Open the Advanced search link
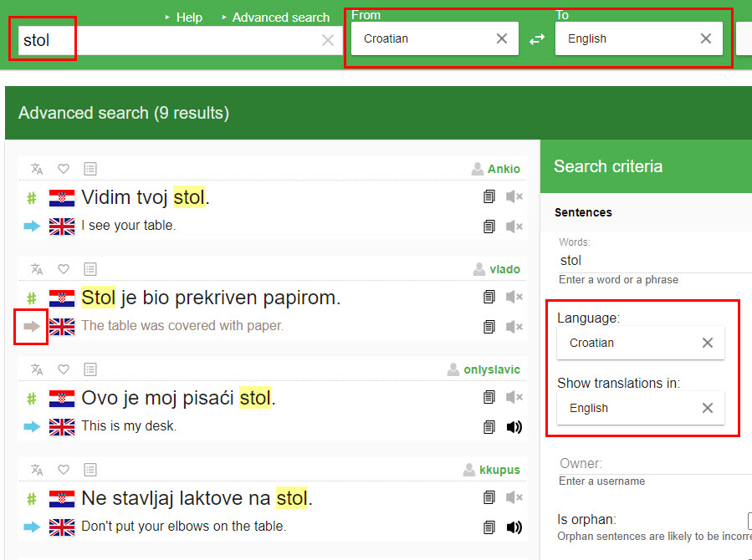Screen dimensions: 752x560 coord(281,18)
